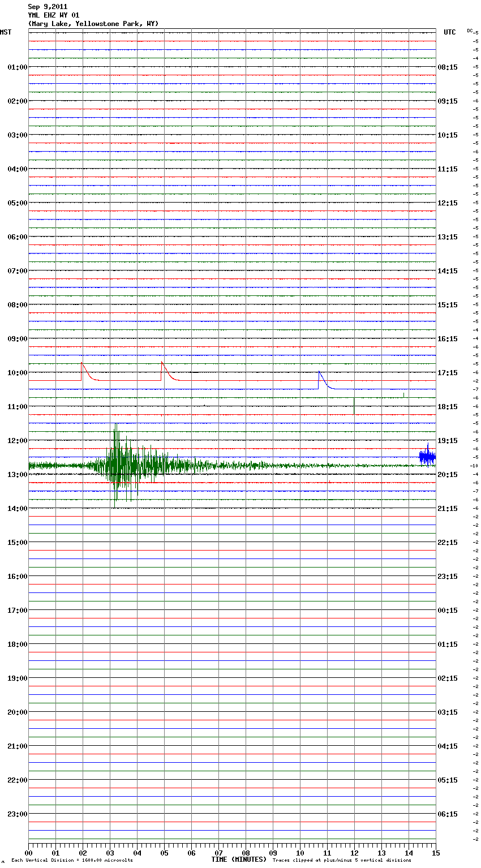Click the 03 minute axis tick label
This screenshot has height=868, width=481.
click(110, 853)
